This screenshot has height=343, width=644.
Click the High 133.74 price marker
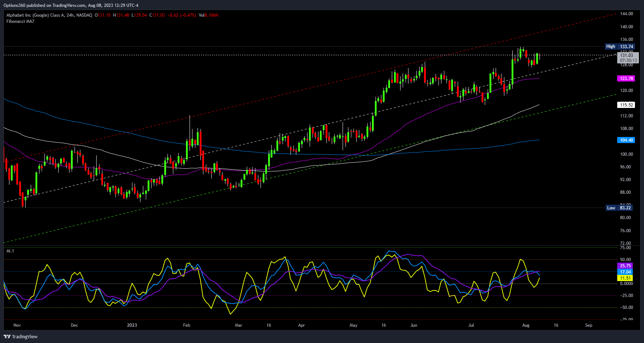620,47
